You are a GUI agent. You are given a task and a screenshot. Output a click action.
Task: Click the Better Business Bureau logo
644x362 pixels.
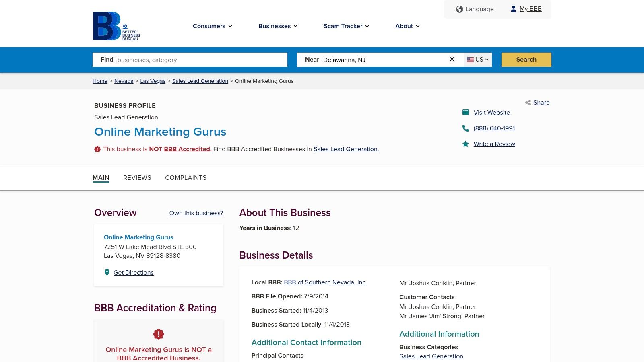pos(116,26)
